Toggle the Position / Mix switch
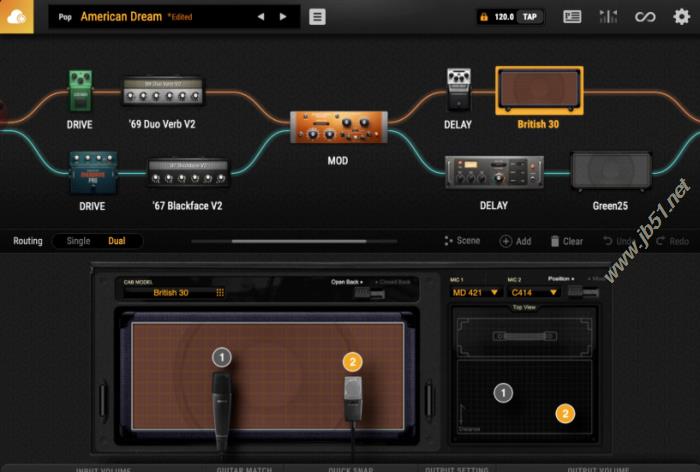Screen dimensions: 700x472 point(583,292)
